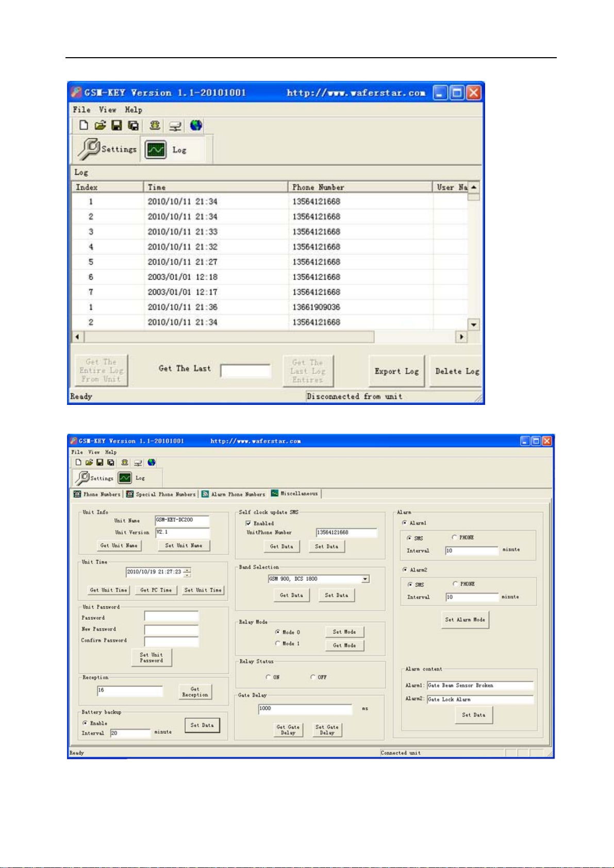Select Alarm2 radio button
Image resolution: width=614 pixels, height=868 pixels.
[405, 570]
